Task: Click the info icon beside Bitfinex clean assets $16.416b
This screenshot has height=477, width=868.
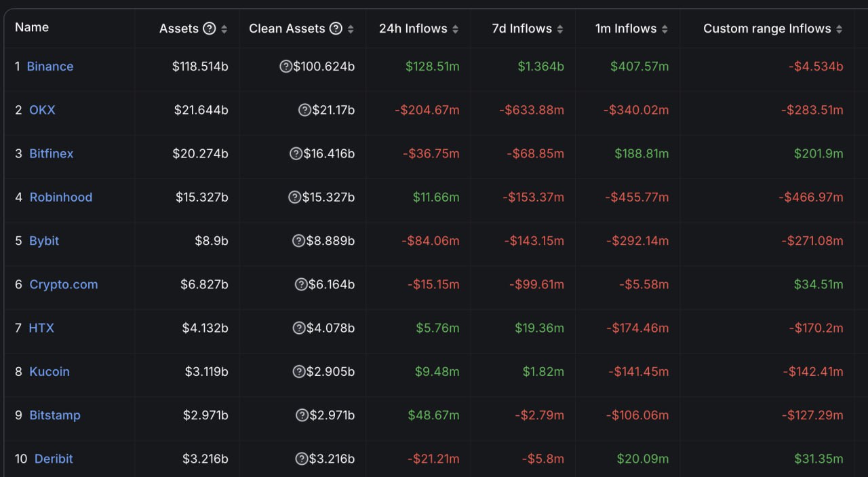Action: [x=296, y=153]
